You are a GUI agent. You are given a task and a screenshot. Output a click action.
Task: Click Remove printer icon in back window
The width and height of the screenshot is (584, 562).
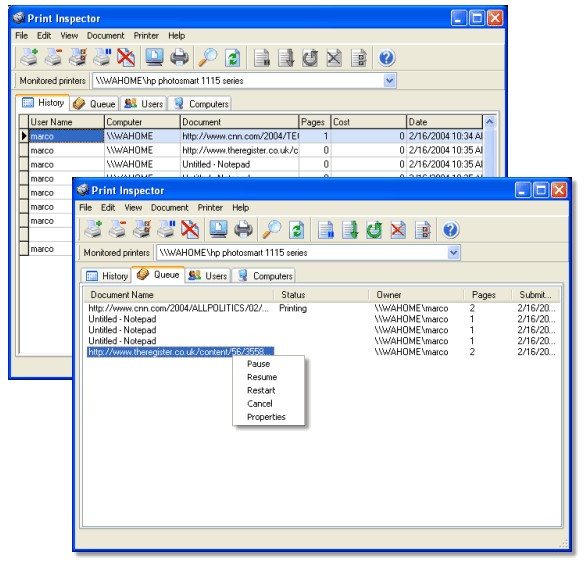(x=53, y=57)
